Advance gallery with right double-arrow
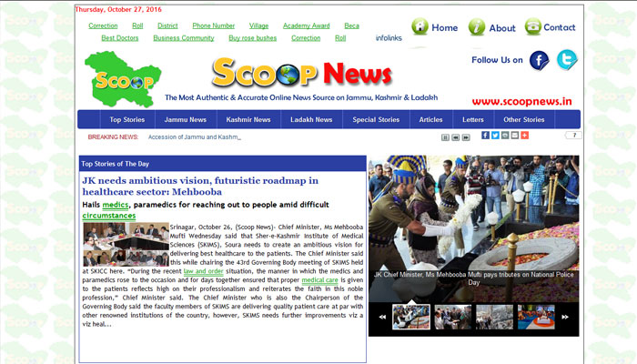 pos(565,317)
